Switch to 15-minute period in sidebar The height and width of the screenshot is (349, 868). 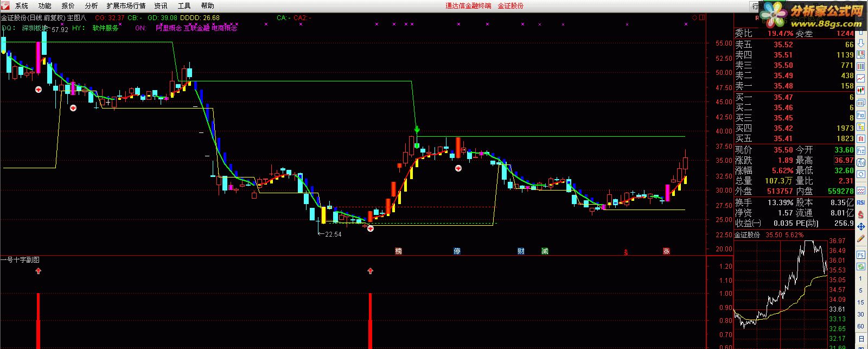[860, 302]
